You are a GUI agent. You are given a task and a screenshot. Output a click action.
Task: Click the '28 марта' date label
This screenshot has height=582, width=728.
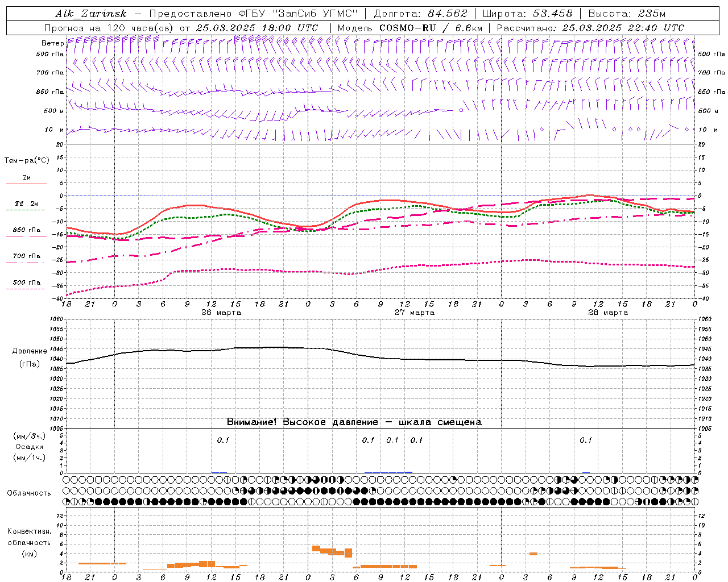(608, 313)
